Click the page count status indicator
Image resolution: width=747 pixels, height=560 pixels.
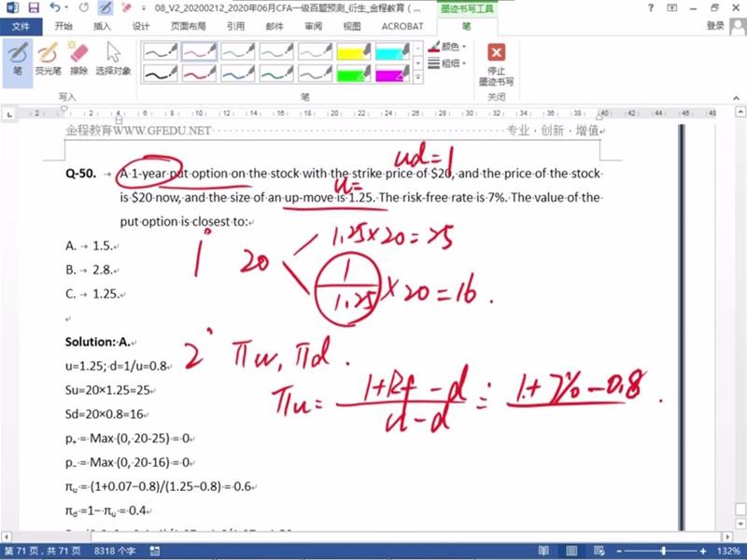pos(42,551)
